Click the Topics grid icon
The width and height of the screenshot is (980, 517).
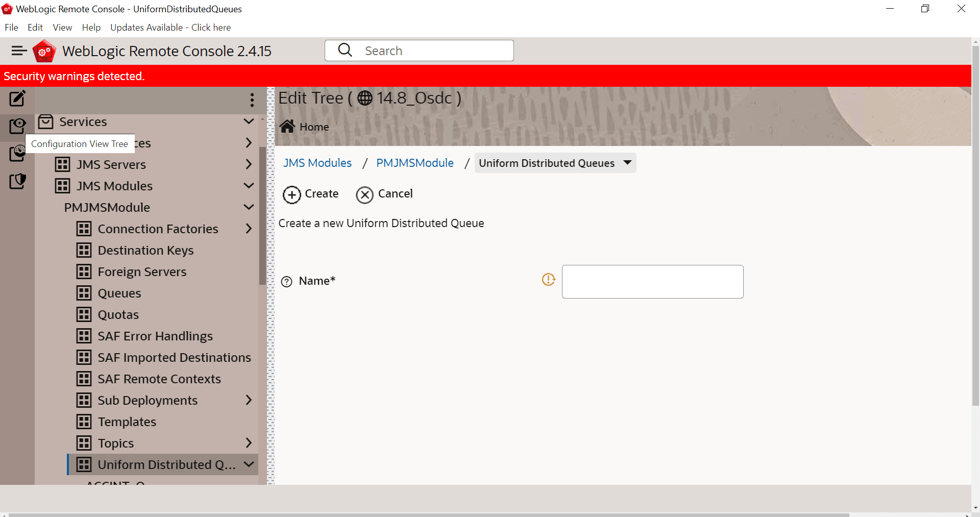[x=84, y=443]
